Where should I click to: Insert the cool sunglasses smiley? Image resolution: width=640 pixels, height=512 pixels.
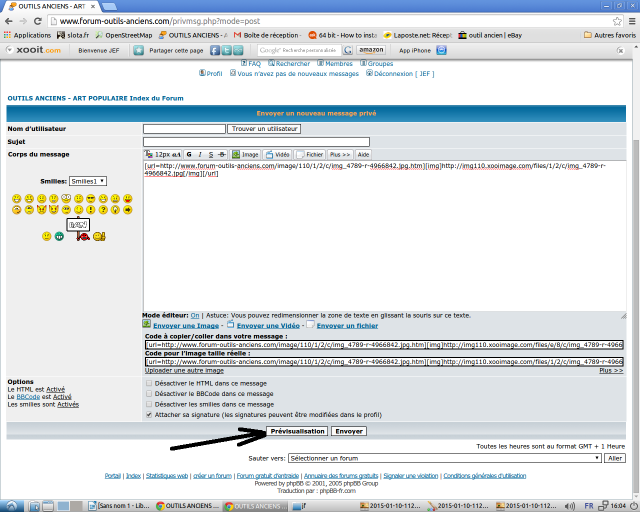pos(91,199)
